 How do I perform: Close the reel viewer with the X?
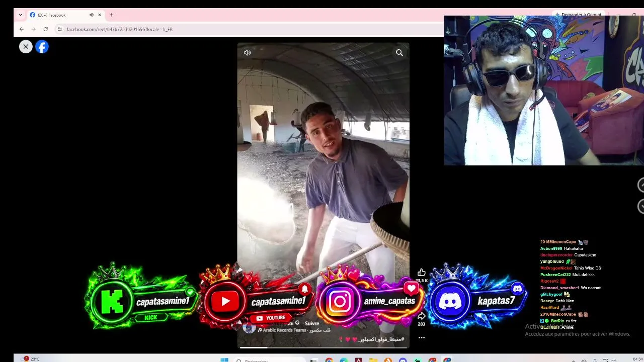pyautogui.click(x=26, y=47)
